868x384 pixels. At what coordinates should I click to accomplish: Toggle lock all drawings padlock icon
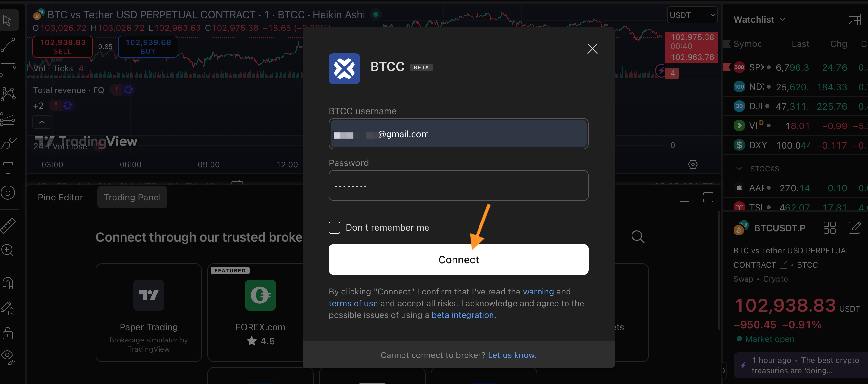click(x=8, y=332)
